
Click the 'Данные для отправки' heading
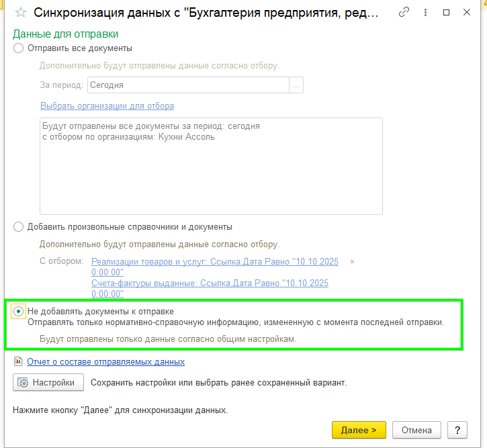[66, 34]
